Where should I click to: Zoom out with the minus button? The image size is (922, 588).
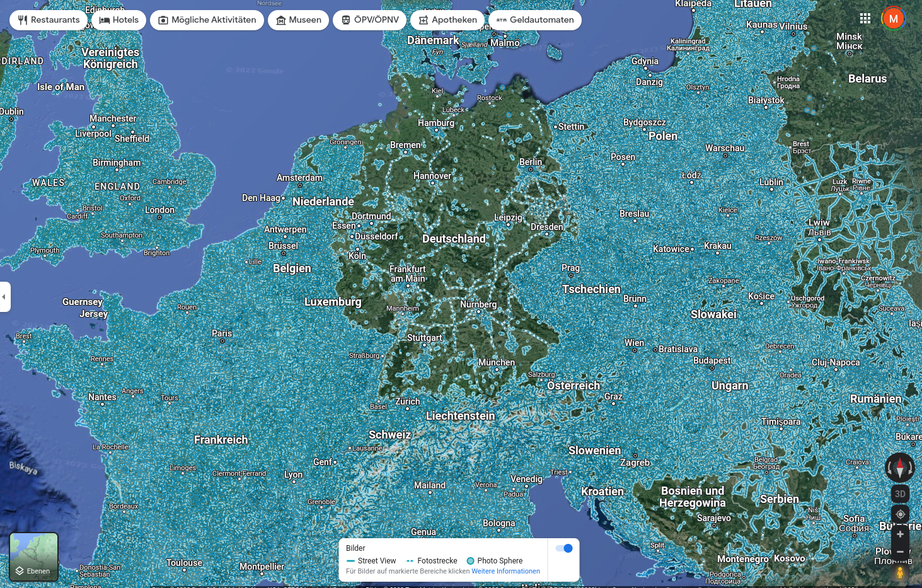pyautogui.click(x=900, y=551)
